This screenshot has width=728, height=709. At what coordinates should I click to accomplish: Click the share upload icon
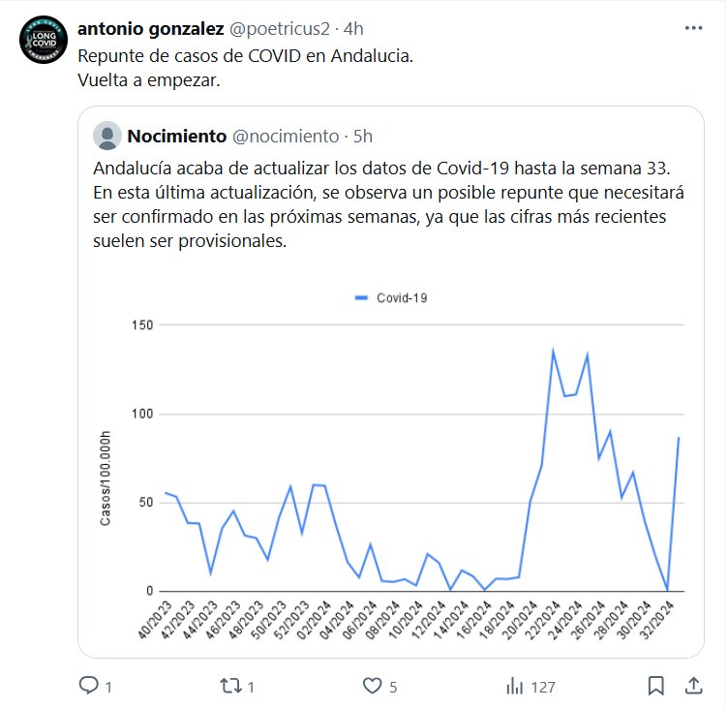tap(693, 686)
